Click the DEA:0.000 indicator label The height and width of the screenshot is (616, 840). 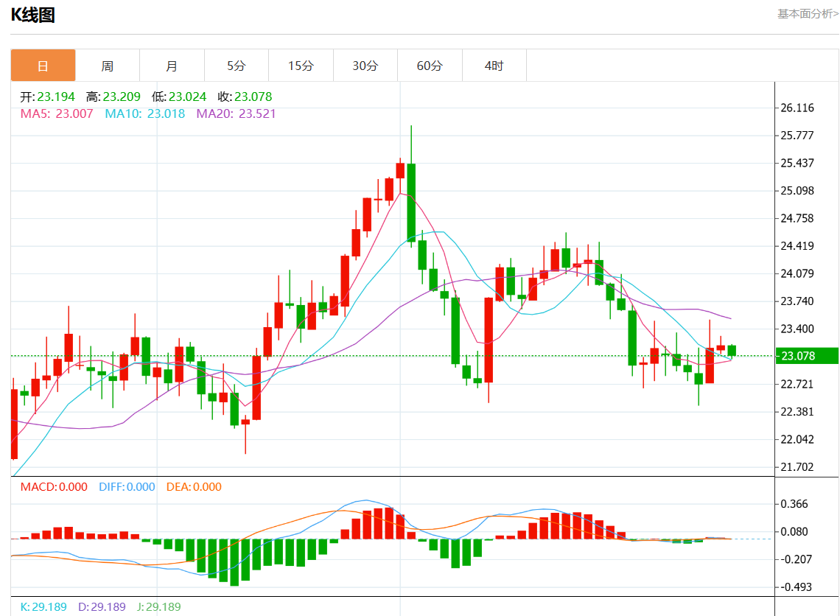194,487
